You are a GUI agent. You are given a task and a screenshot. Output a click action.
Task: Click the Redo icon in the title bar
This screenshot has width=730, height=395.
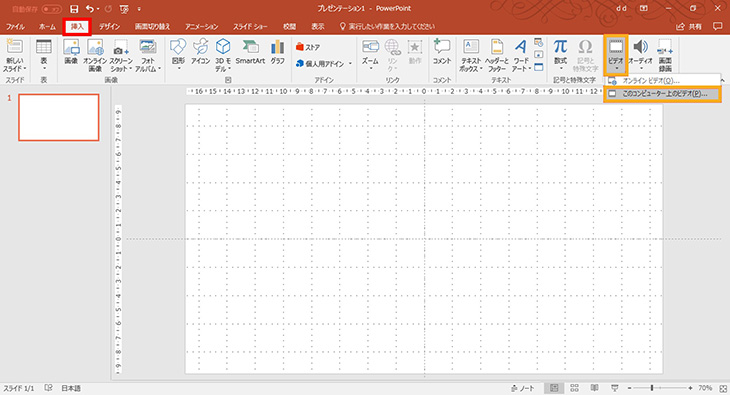pos(108,9)
